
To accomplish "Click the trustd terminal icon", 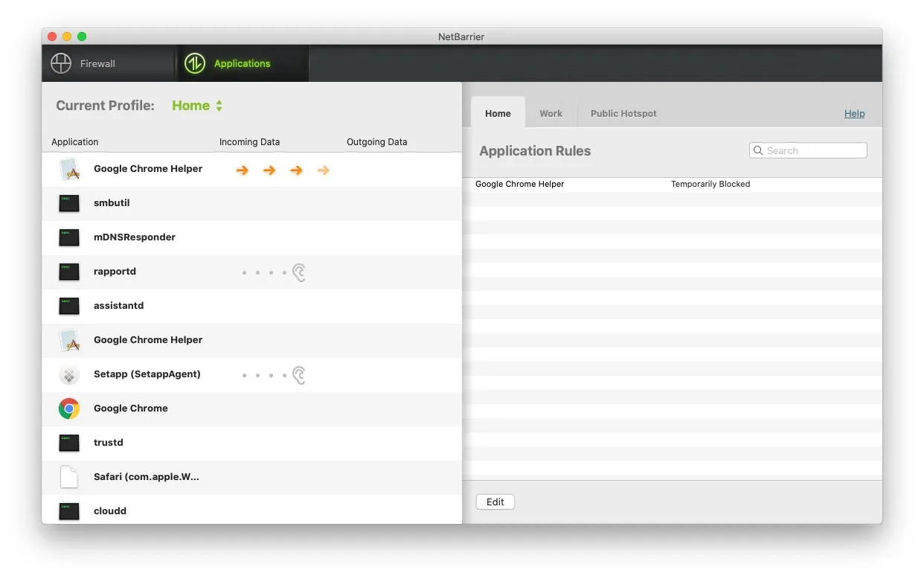I will click(69, 443).
